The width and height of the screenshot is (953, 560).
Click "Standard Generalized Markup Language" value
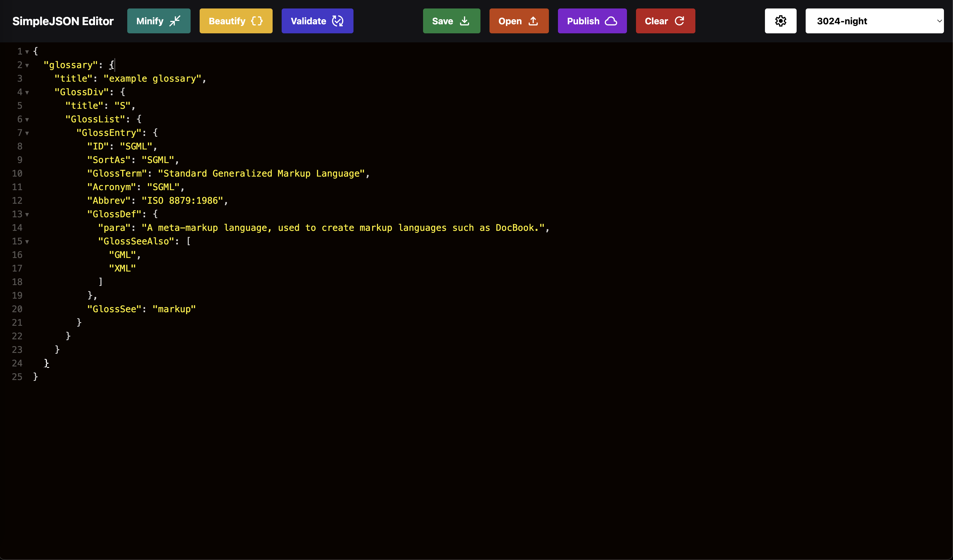pos(261,174)
